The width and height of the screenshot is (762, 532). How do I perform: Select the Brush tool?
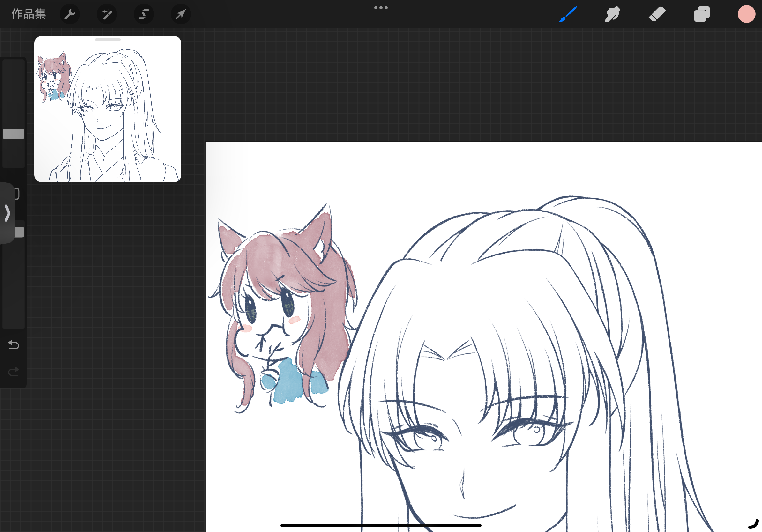pos(568,14)
